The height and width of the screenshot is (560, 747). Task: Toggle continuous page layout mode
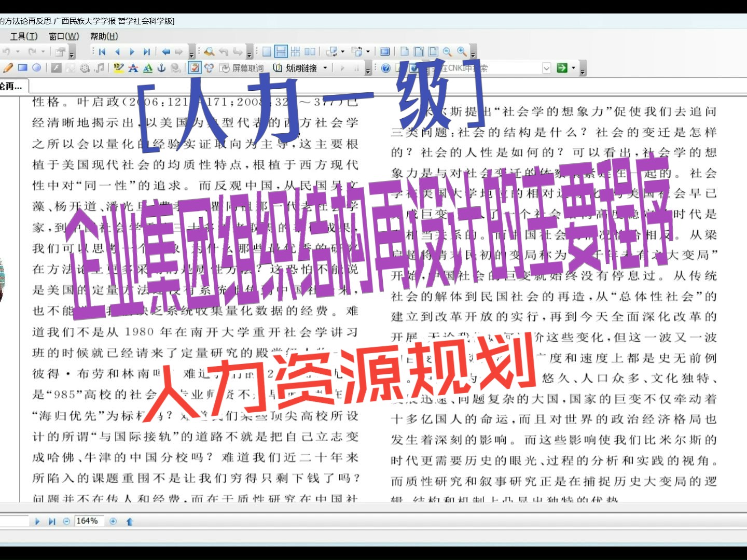(280, 51)
